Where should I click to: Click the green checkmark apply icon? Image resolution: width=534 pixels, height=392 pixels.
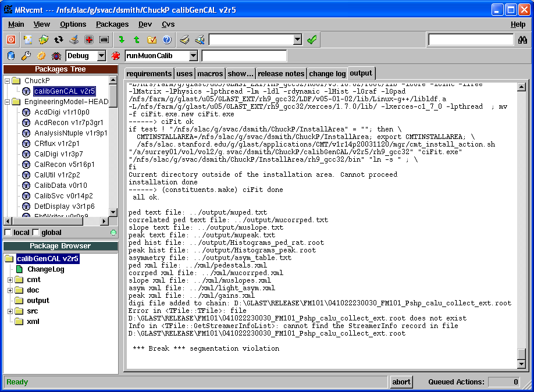[312, 40]
